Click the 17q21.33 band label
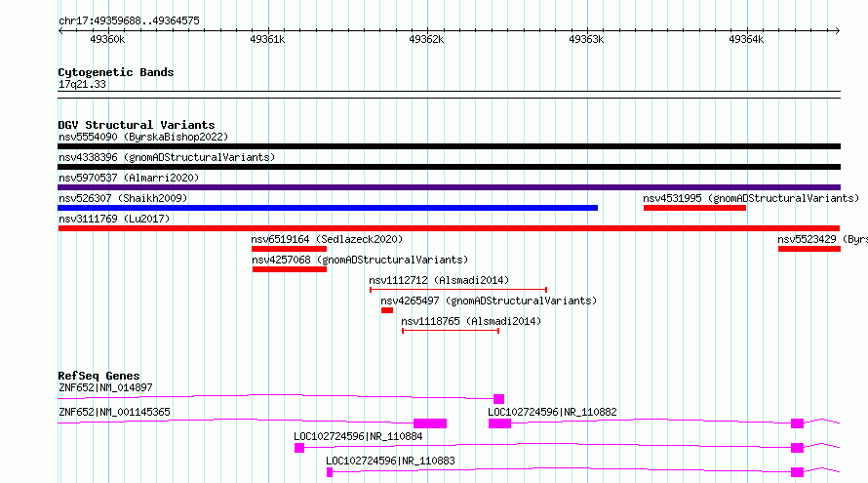The height and width of the screenshot is (483, 868). 82,84
